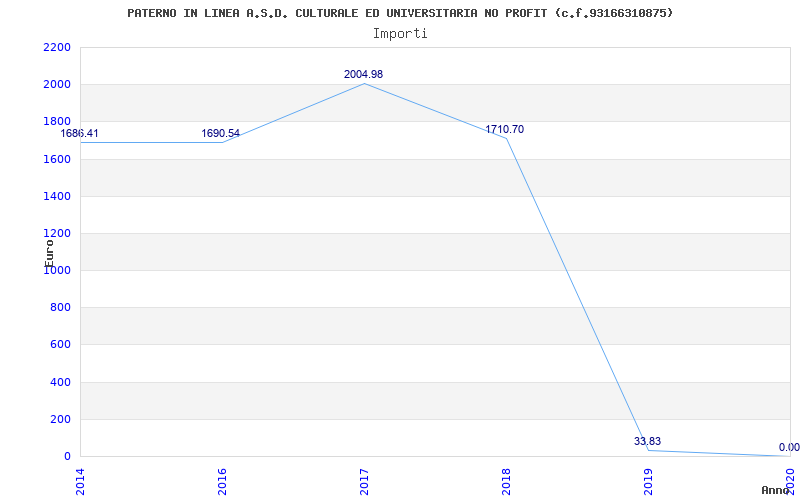Click the 2019 x-axis year label
800x500 pixels.
(648, 481)
